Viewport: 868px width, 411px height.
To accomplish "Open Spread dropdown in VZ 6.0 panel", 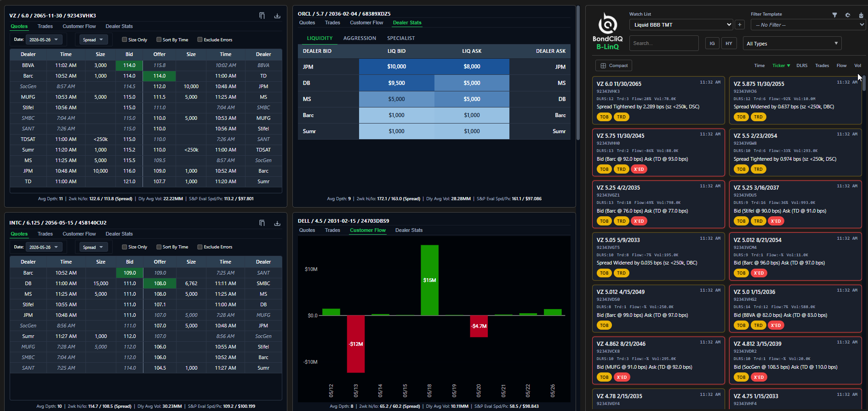I will click(x=93, y=39).
